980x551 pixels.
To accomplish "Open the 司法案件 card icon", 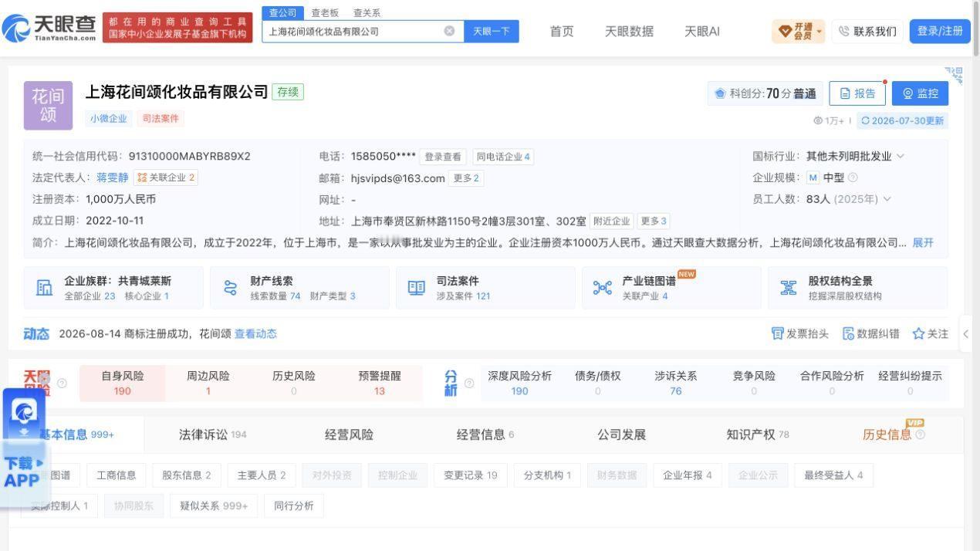I will pos(416,288).
